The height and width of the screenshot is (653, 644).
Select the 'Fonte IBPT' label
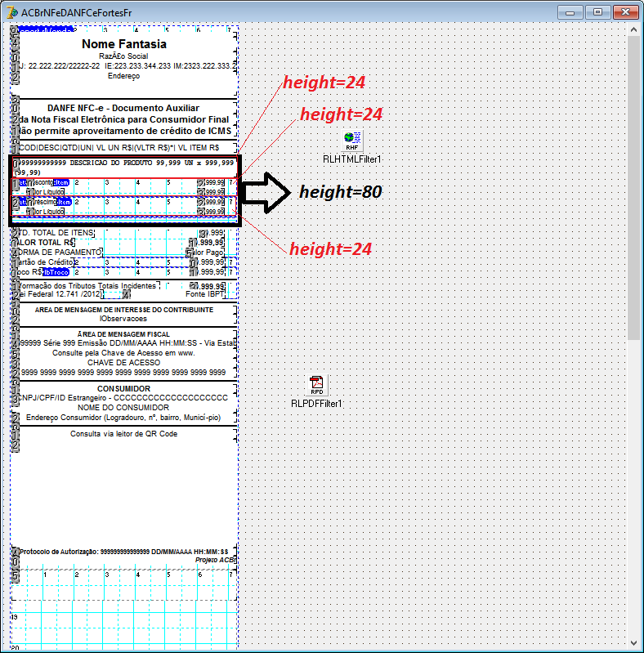(204, 294)
